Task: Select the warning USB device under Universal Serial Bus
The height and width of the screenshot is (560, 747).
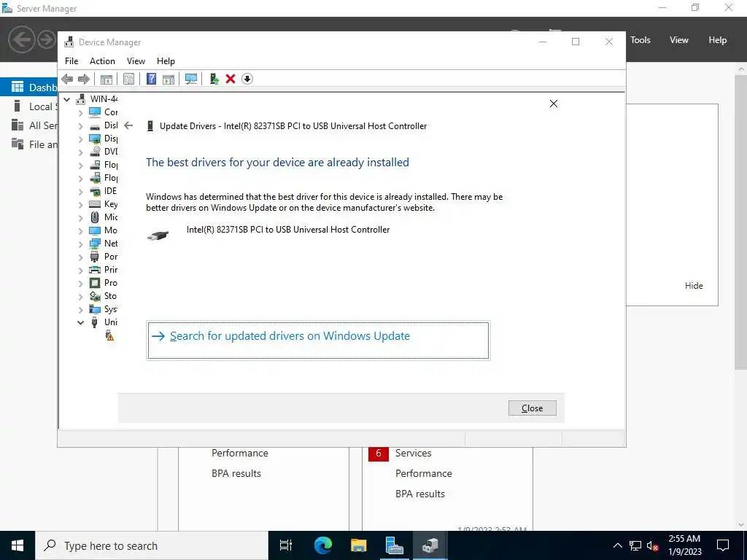Action: (109, 335)
